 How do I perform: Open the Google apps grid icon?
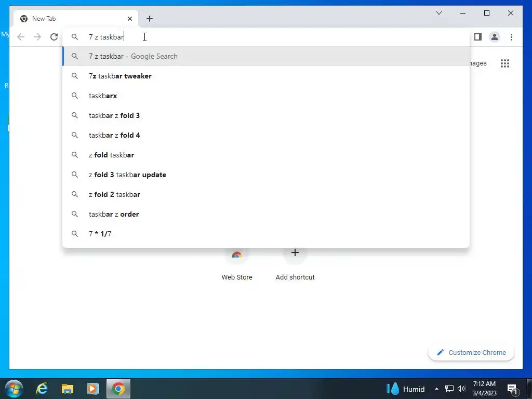tap(505, 63)
